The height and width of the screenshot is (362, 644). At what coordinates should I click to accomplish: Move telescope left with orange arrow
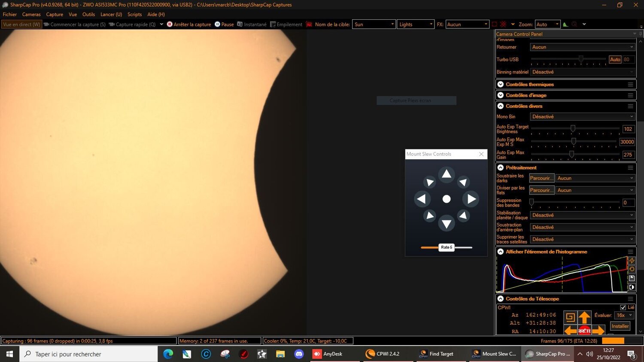coord(570,330)
